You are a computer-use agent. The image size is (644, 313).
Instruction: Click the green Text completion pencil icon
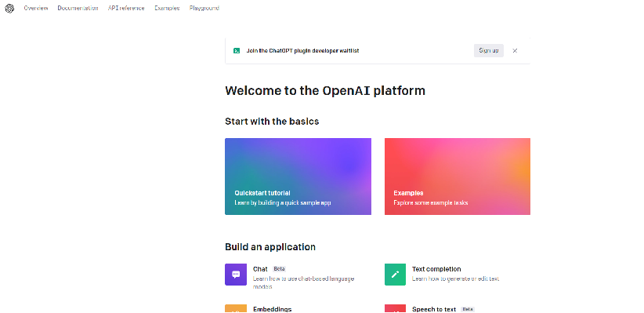395,275
